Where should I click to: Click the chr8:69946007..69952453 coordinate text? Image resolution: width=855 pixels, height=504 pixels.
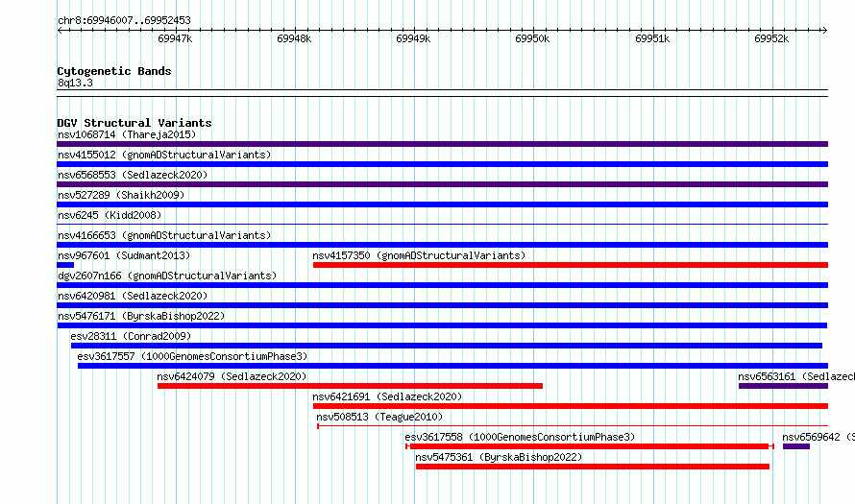(124, 21)
